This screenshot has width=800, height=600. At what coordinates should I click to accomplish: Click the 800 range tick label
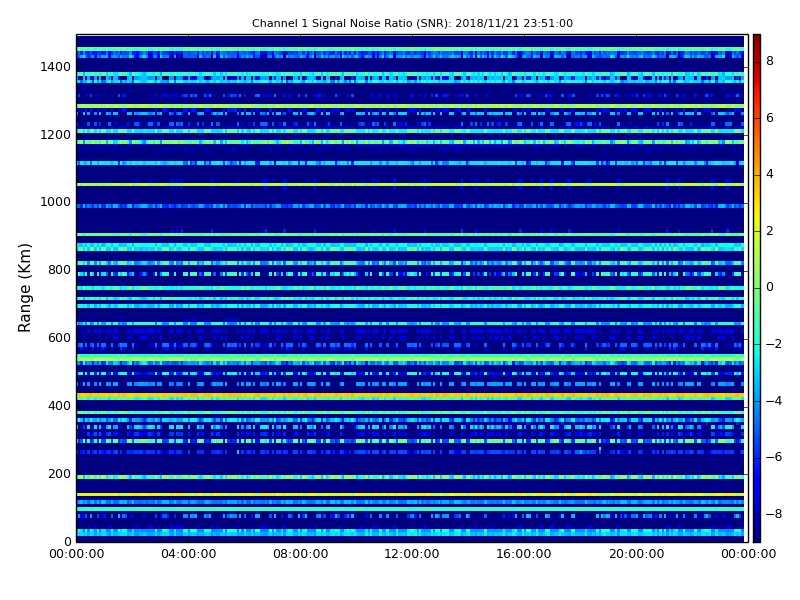[59, 270]
